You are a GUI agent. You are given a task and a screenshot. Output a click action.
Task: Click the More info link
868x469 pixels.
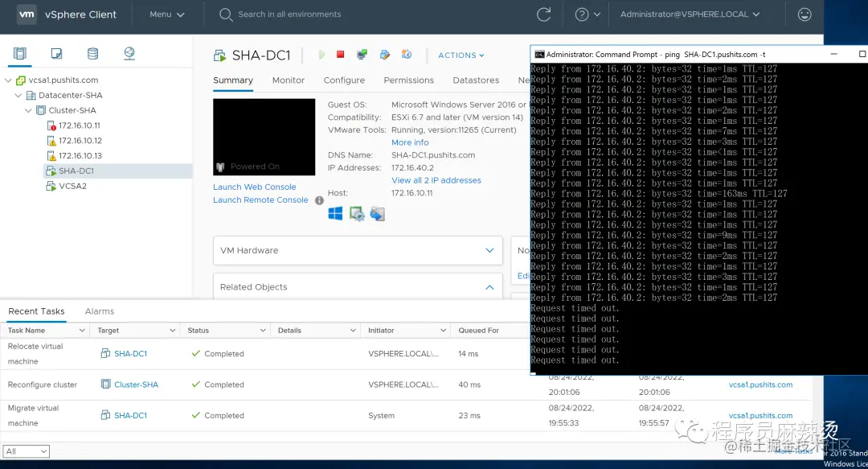[410, 142]
